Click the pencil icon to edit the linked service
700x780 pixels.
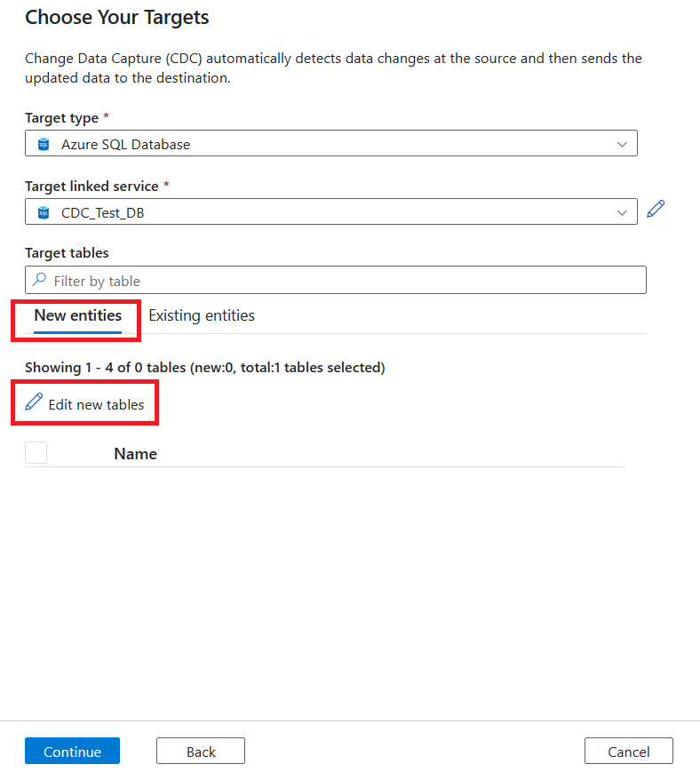[x=656, y=209]
